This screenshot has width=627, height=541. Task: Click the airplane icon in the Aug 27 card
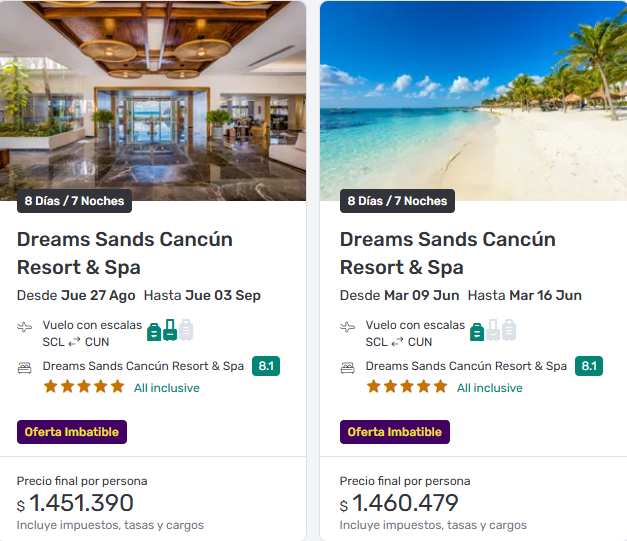point(25,327)
